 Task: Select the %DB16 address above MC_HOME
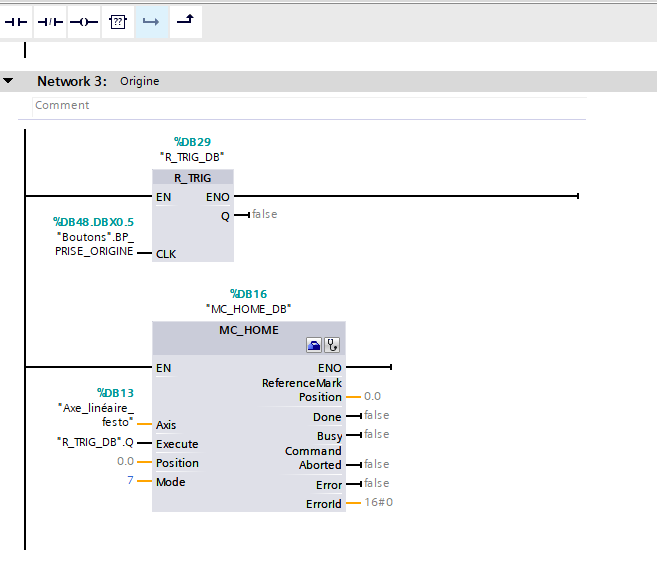tap(248, 294)
